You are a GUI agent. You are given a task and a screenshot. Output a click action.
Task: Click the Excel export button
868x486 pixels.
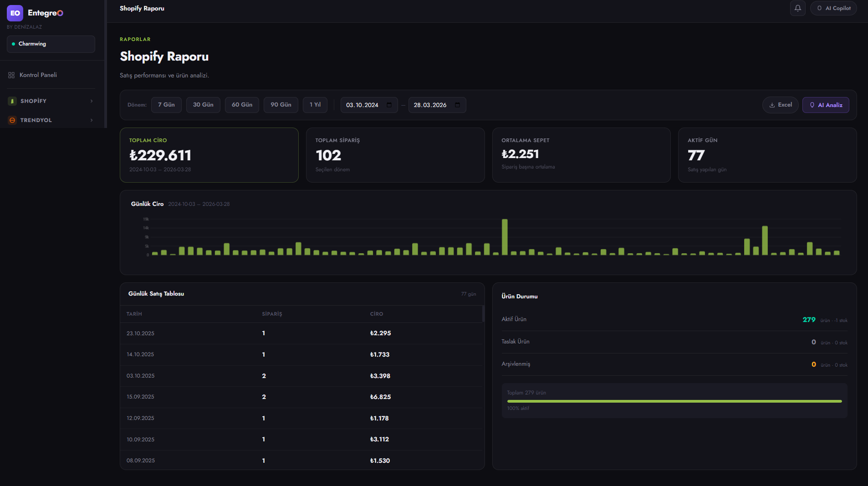[780, 105]
